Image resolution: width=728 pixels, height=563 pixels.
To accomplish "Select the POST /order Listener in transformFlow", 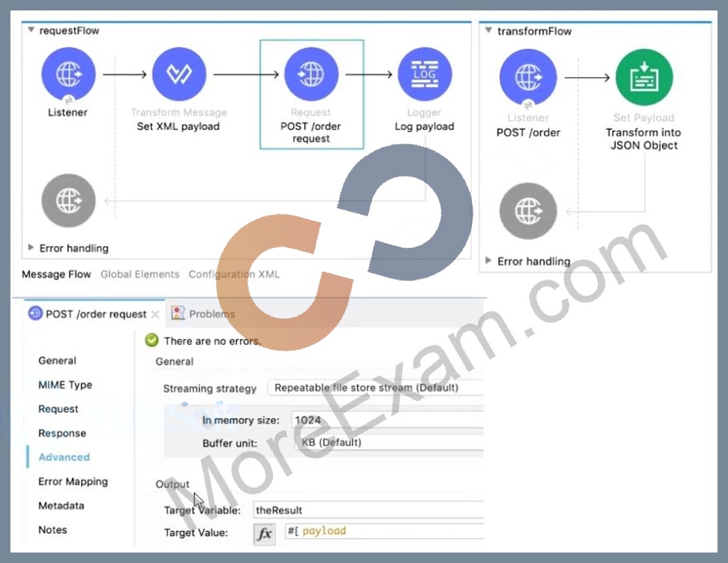I will click(x=528, y=78).
